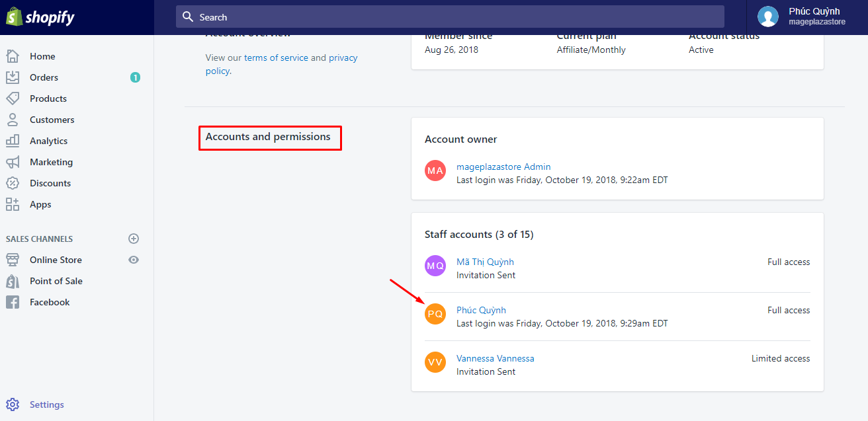
Task: Select Online Store sales channel
Action: coord(56,260)
